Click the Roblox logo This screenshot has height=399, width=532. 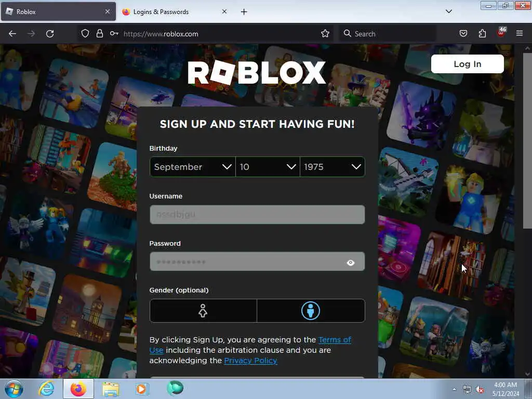pyautogui.click(x=257, y=73)
